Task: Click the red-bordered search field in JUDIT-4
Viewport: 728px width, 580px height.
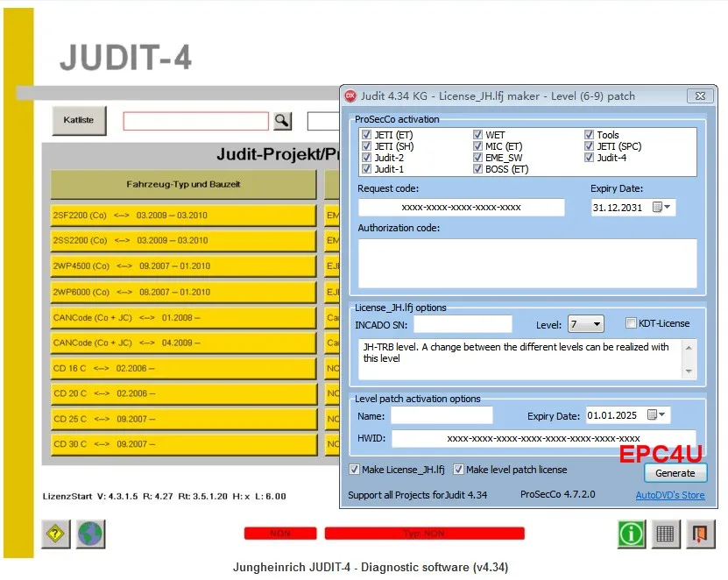Action: 196,121
